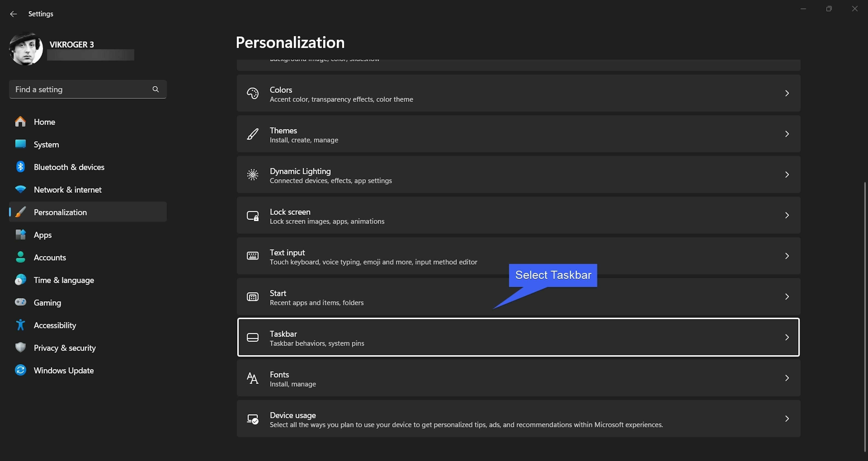Open Bluetooth & devices in sidebar
This screenshot has width=868, height=461.
coord(69,167)
